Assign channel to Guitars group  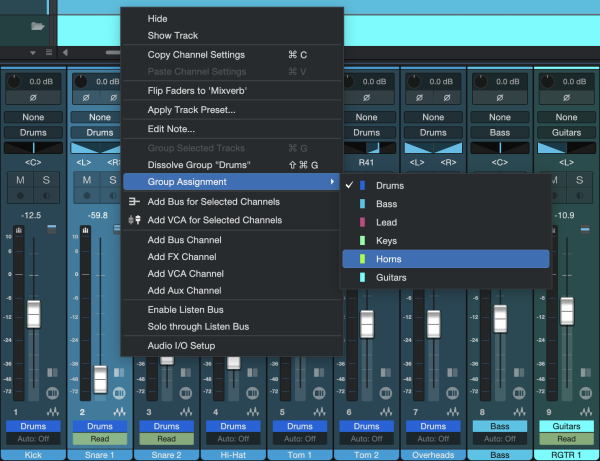(446, 277)
